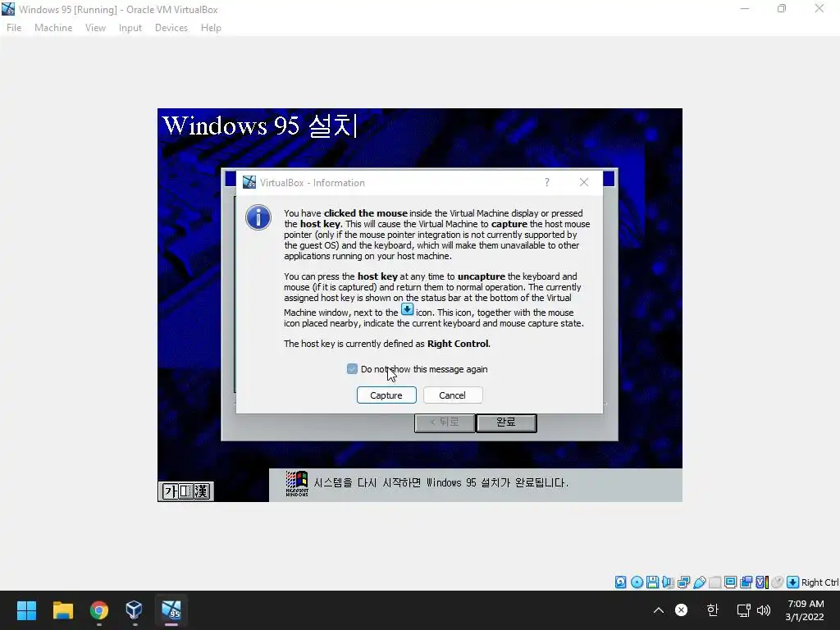Click the Microsoft Windows logo in guest
The width and height of the screenshot is (840, 630).
297,484
